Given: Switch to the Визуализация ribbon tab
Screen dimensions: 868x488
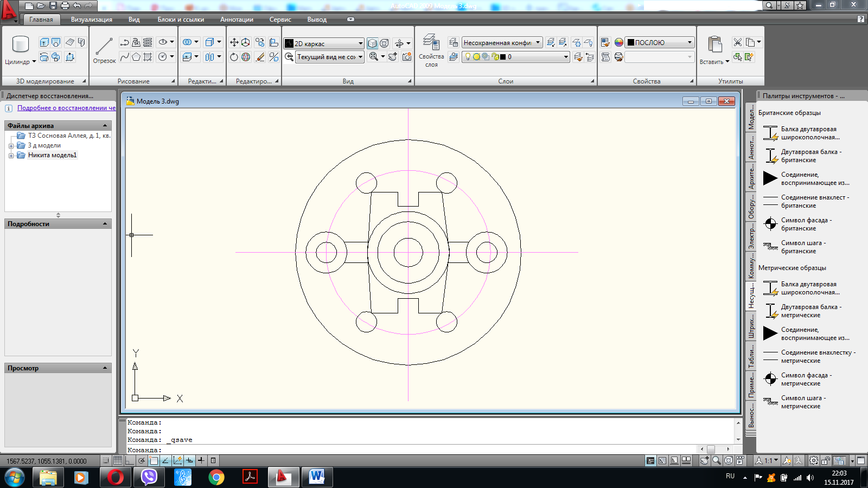Looking at the screenshot, I should pyautogui.click(x=92, y=20).
